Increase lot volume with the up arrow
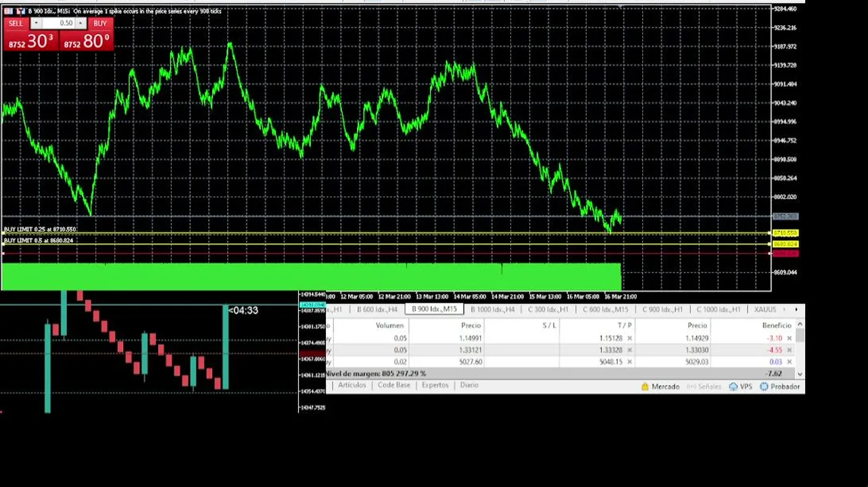868x487 pixels. pyautogui.click(x=80, y=24)
